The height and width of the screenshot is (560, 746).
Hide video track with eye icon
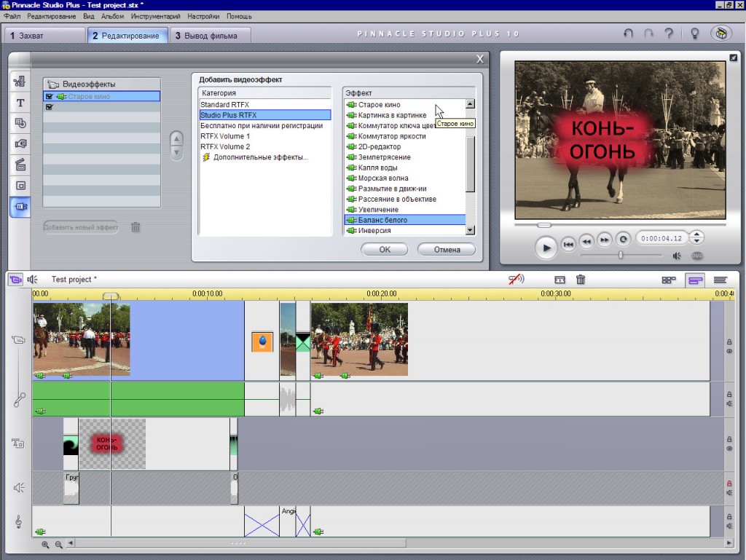point(729,351)
